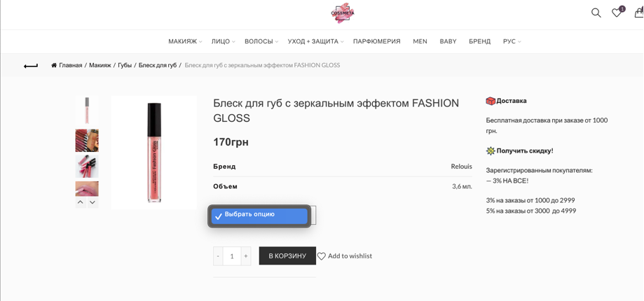Open the shopping bag cart icon

coord(639,13)
